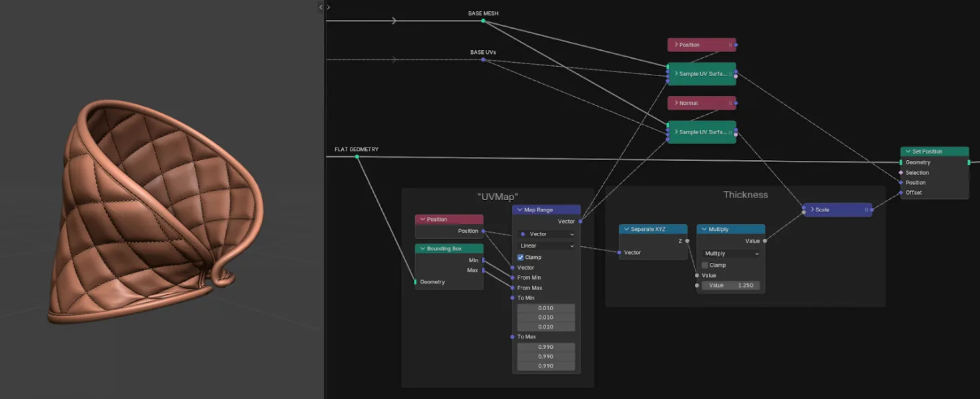Click the Value output socket on Multiply
The image size is (980, 399).
click(x=765, y=241)
